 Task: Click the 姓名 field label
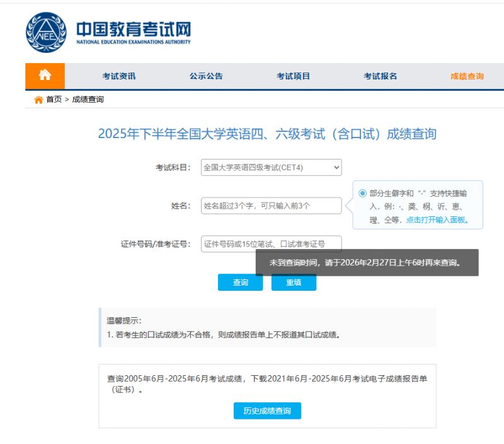[x=181, y=206]
